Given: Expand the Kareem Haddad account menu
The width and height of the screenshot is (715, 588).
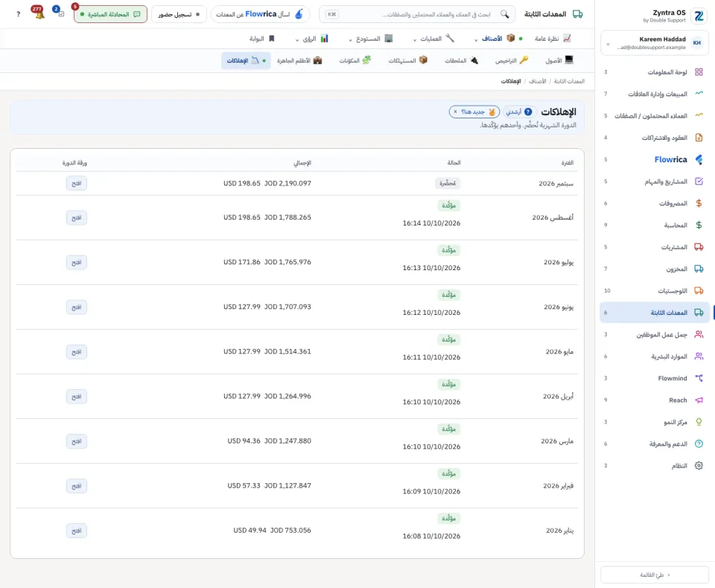Looking at the screenshot, I should (x=655, y=43).
